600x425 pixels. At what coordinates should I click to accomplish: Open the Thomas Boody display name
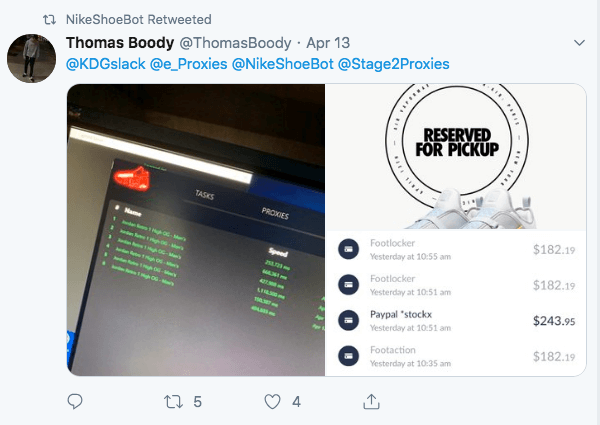[x=120, y=43]
